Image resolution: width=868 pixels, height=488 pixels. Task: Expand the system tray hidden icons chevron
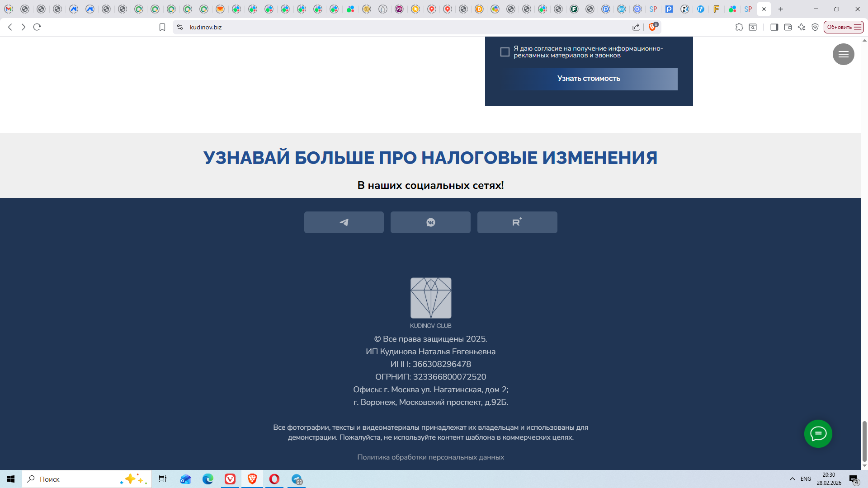[x=792, y=479]
